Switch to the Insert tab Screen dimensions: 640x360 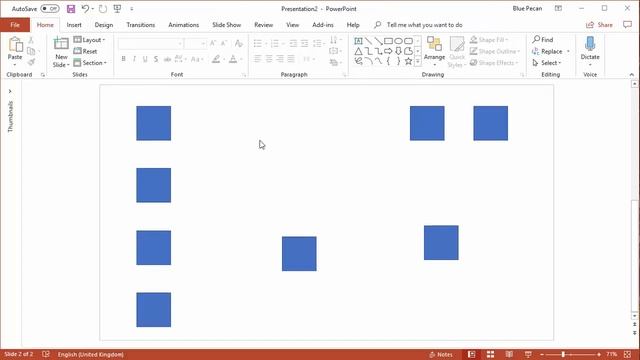point(74,25)
